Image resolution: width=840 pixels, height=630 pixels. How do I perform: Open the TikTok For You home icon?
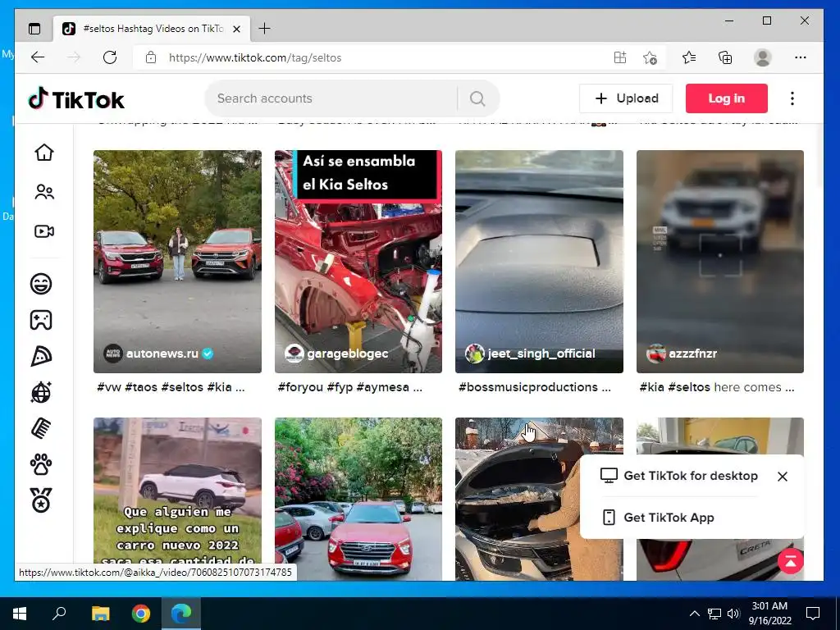pyautogui.click(x=44, y=153)
